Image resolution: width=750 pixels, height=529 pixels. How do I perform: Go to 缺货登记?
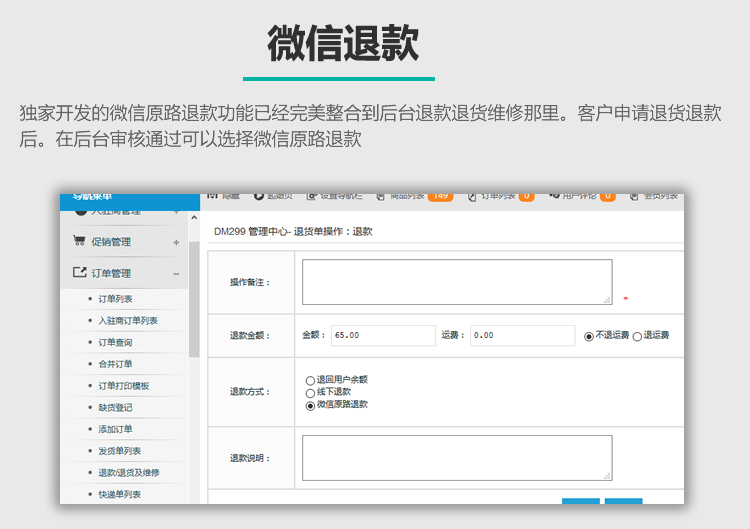tap(115, 408)
